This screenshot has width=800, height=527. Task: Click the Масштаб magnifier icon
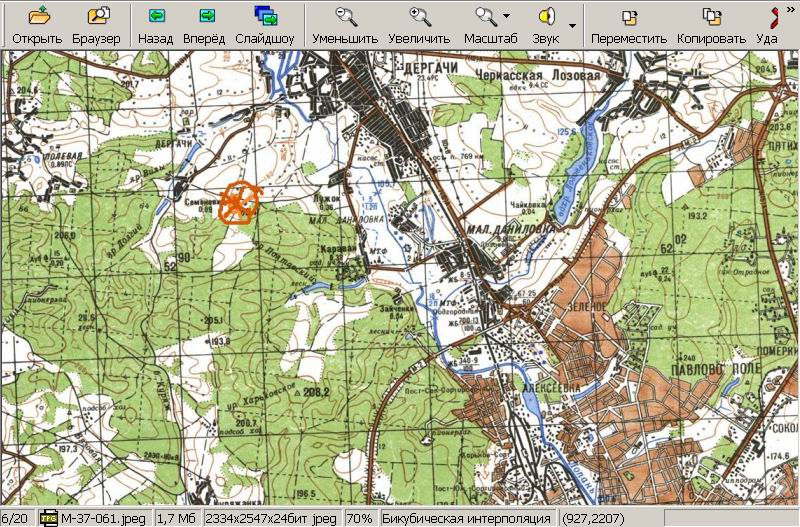point(486,17)
